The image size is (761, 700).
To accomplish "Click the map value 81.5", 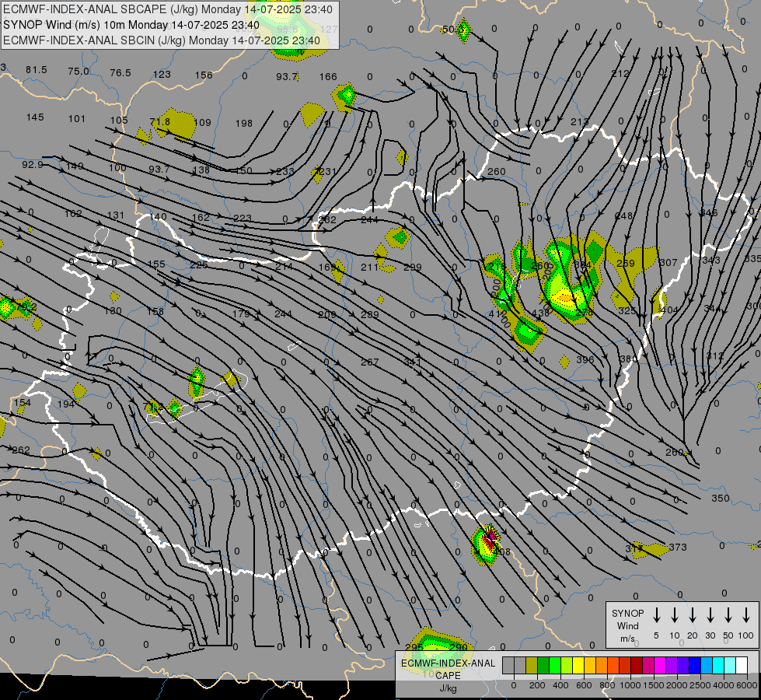I will [x=37, y=70].
